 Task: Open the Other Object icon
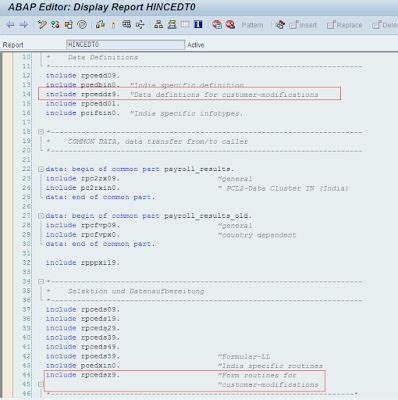(68, 25)
